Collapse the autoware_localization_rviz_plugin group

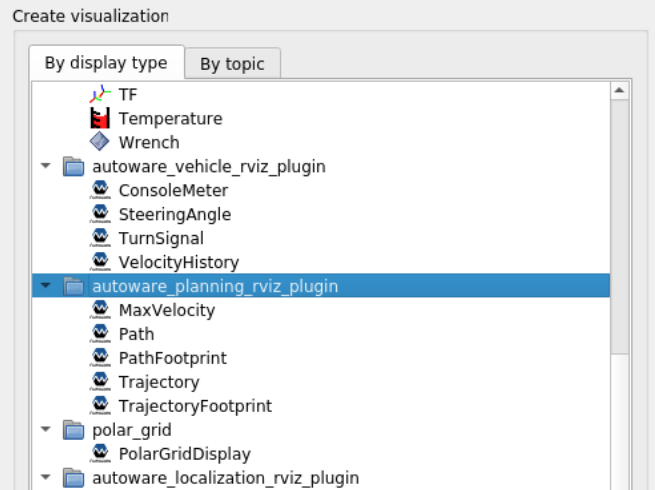click(45, 478)
